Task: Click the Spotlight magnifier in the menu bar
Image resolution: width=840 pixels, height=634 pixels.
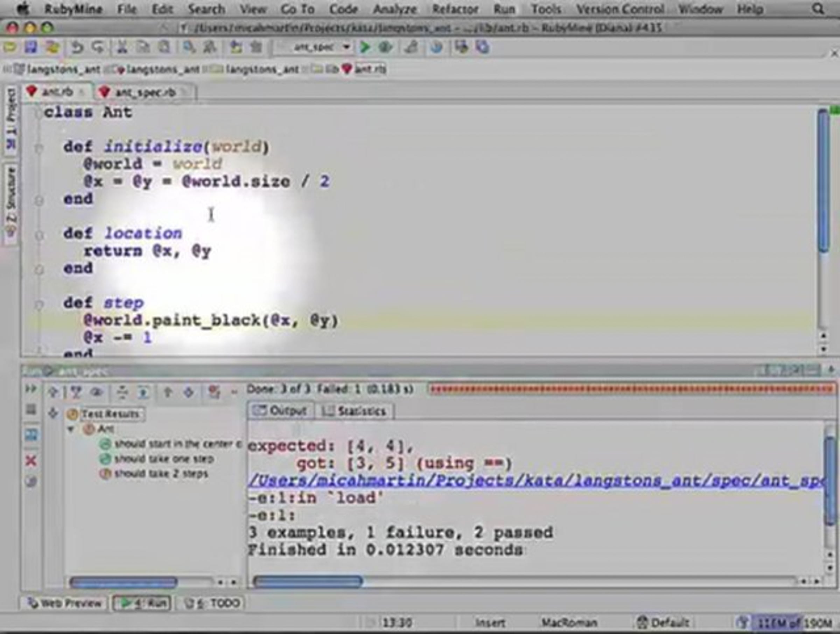Action: pos(818,8)
